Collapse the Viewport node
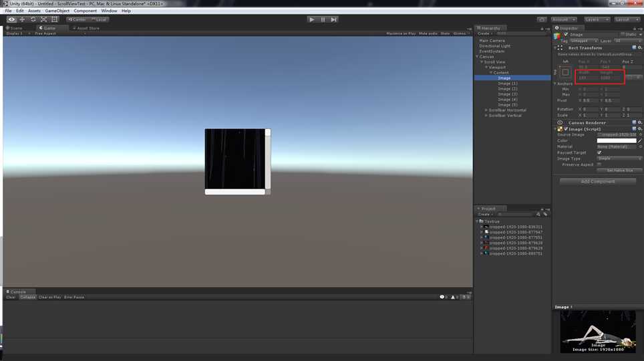The image size is (644, 361). tap(486, 68)
